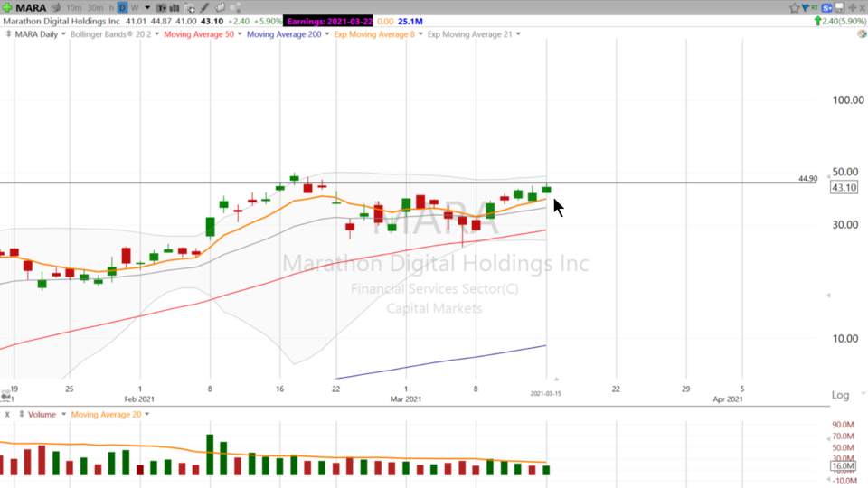This screenshot has width=868, height=488.
Task: Click the color palette icon
Action: [x=862, y=33]
